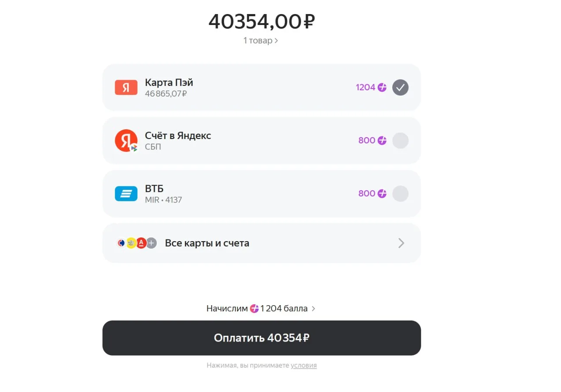
Task: Click the yellow bank logo in the cards row
Action: tap(131, 243)
